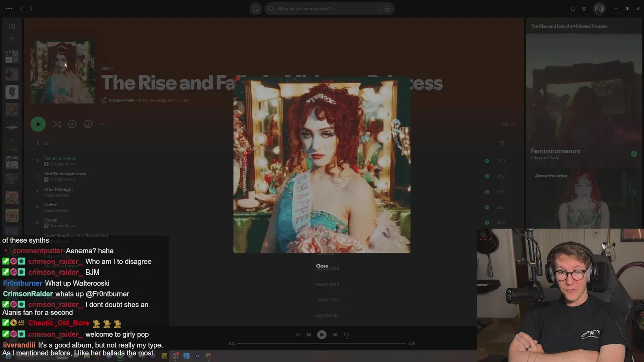
Task: Open the third library album thumbnail in sidebar
Action: (12, 92)
